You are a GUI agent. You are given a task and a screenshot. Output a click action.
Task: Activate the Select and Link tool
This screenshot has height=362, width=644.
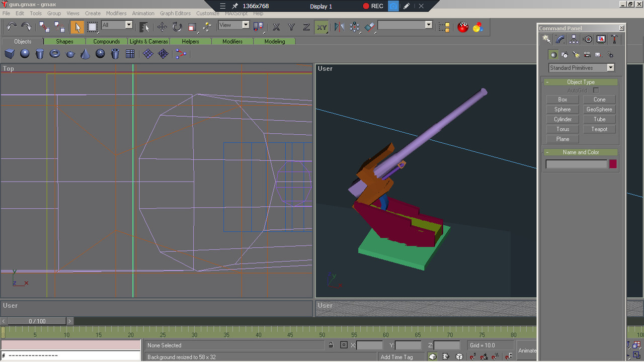click(x=44, y=27)
